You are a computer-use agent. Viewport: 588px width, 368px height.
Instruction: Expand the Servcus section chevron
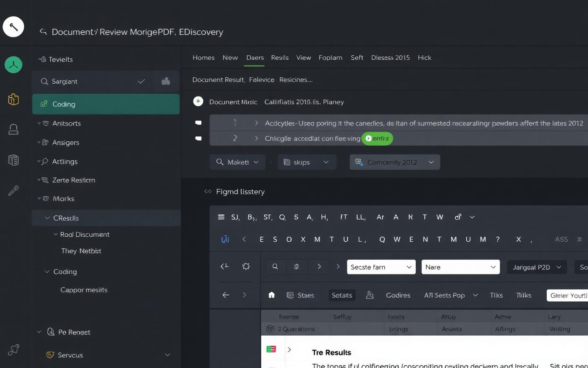[x=167, y=355]
